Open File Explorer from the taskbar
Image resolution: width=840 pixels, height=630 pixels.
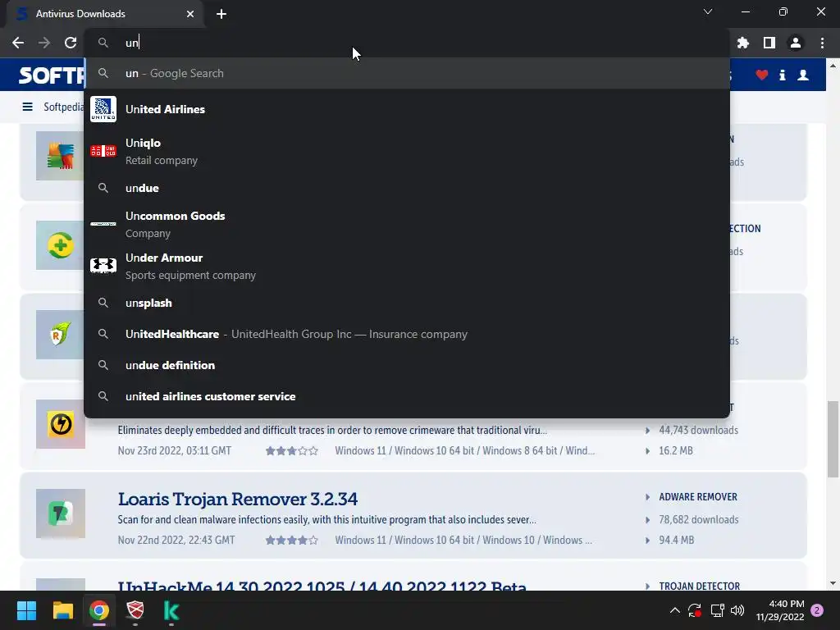pyautogui.click(x=62, y=610)
